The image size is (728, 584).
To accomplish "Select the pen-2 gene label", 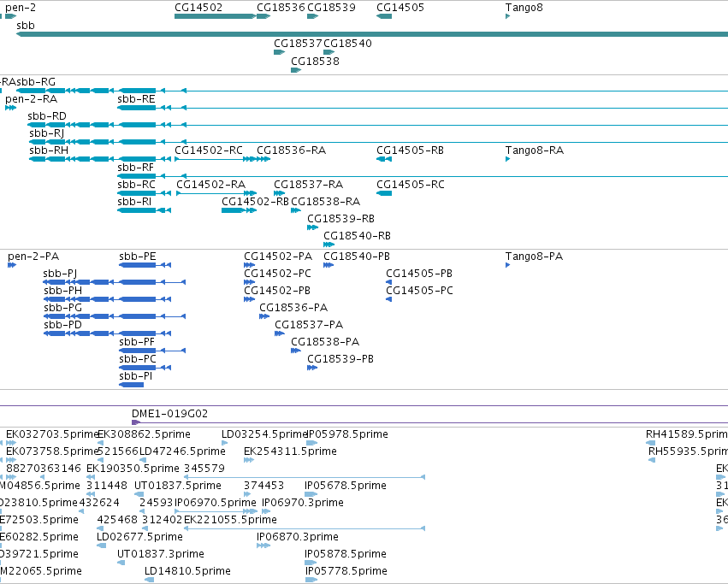I will pos(21,8).
